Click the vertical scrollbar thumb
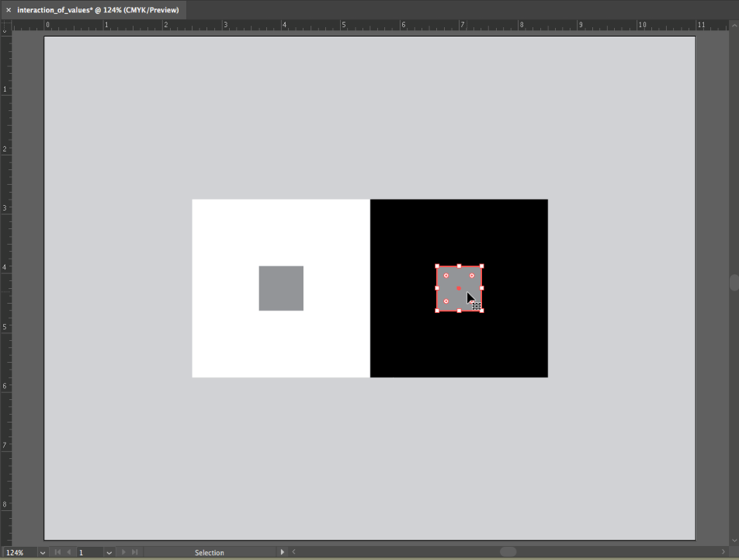Screen dimensions: 739x560 coord(734,282)
